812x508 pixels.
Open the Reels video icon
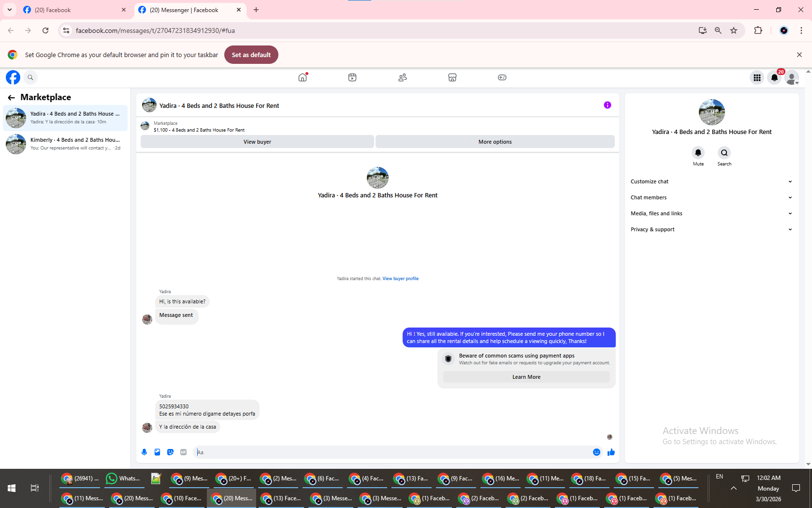pos(352,77)
